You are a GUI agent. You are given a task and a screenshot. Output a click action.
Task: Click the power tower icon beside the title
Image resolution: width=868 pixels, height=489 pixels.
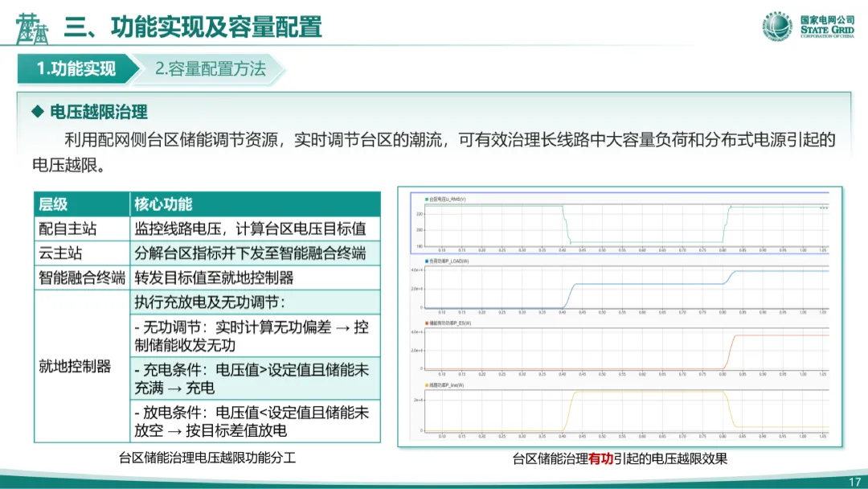pos(31,29)
